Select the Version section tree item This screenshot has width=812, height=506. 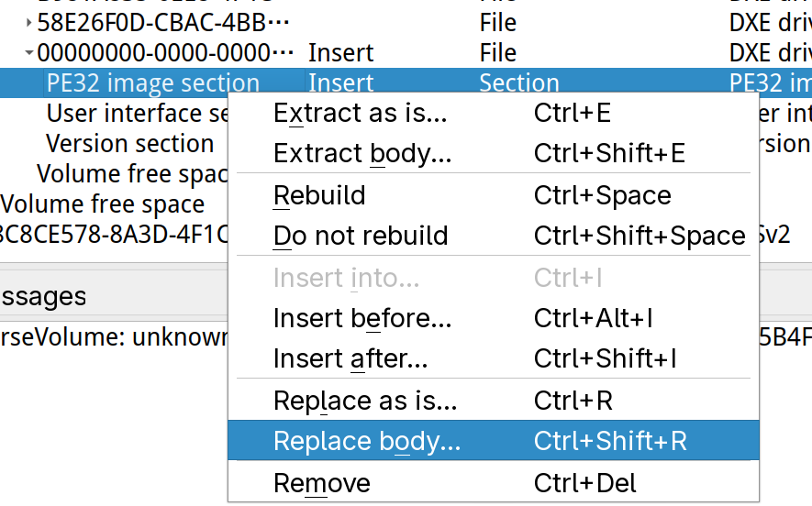(114, 143)
